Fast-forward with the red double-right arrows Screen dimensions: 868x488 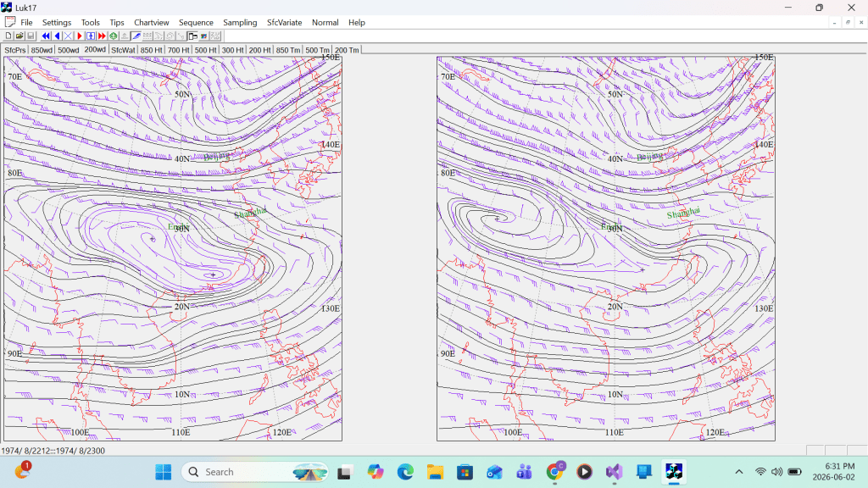pos(102,36)
